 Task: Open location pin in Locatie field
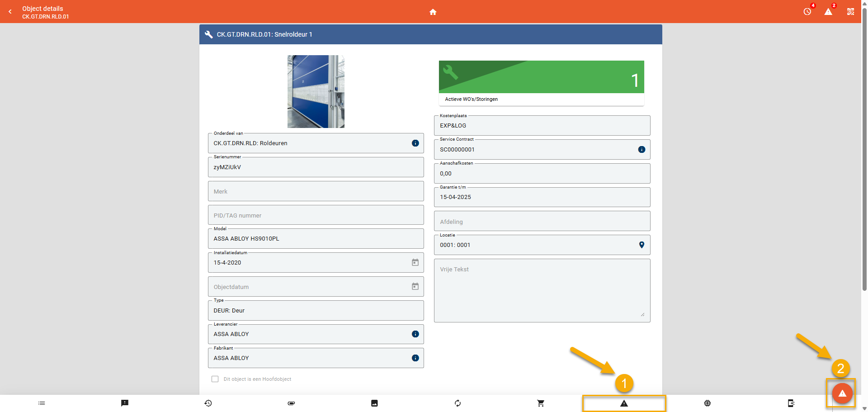(x=642, y=245)
